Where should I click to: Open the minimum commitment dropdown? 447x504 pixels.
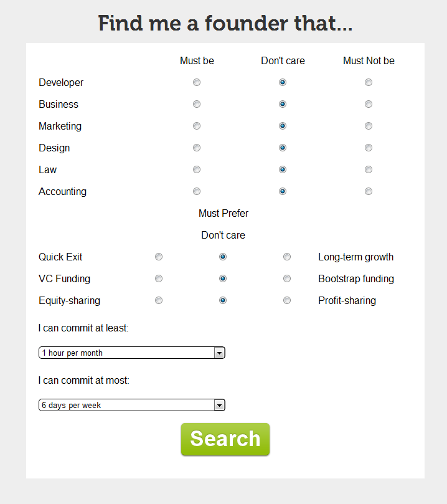131,353
